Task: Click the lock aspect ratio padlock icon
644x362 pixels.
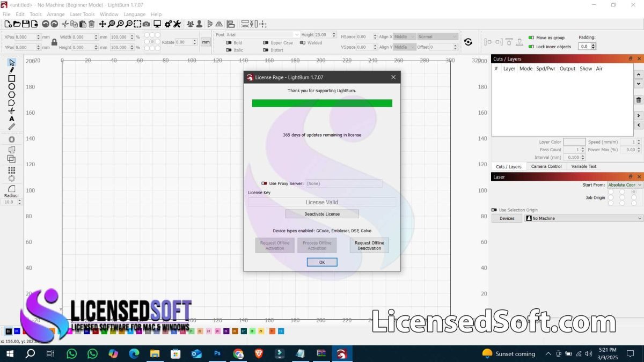Action: pyautogui.click(x=54, y=42)
